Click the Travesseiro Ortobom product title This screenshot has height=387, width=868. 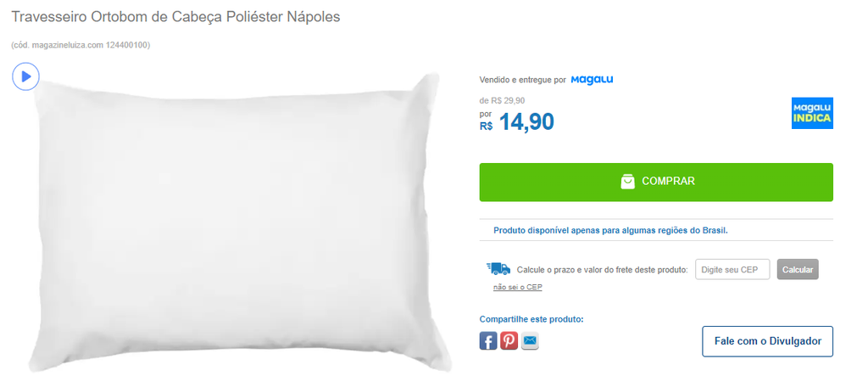(175, 17)
